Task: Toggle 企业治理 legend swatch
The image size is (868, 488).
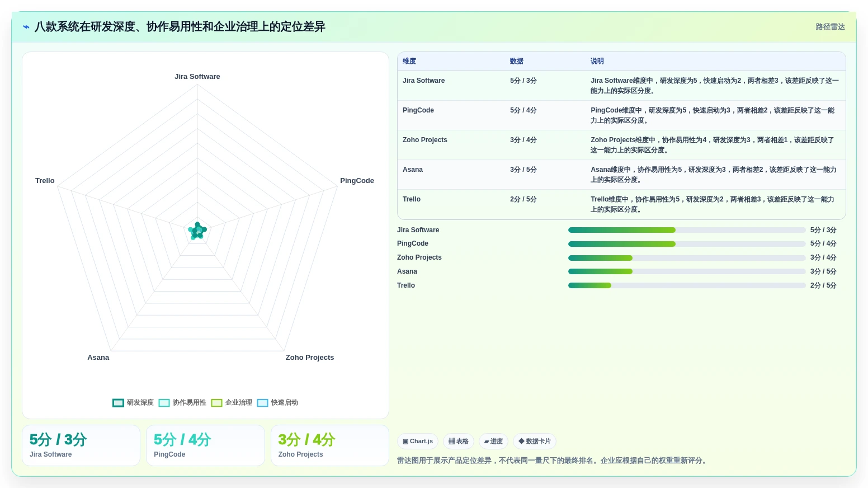Action: click(216, 403)
